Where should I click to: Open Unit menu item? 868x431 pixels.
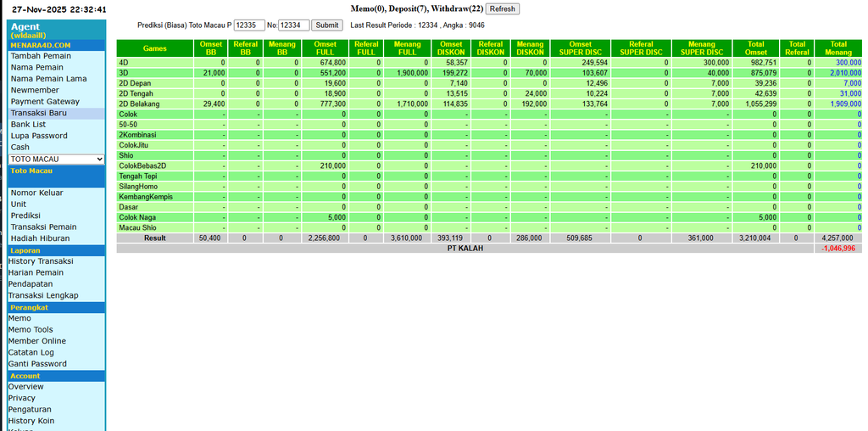point(19,204)
